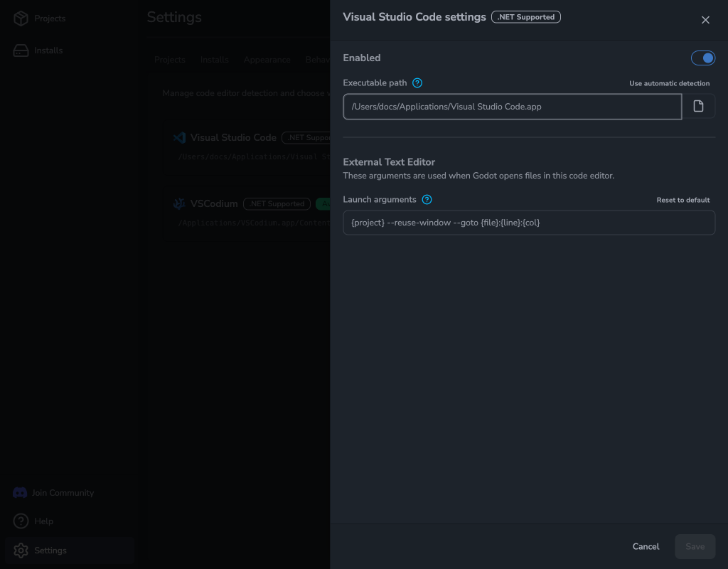
Task: Open Installs from the sidebar
Action: pos(38,50)
